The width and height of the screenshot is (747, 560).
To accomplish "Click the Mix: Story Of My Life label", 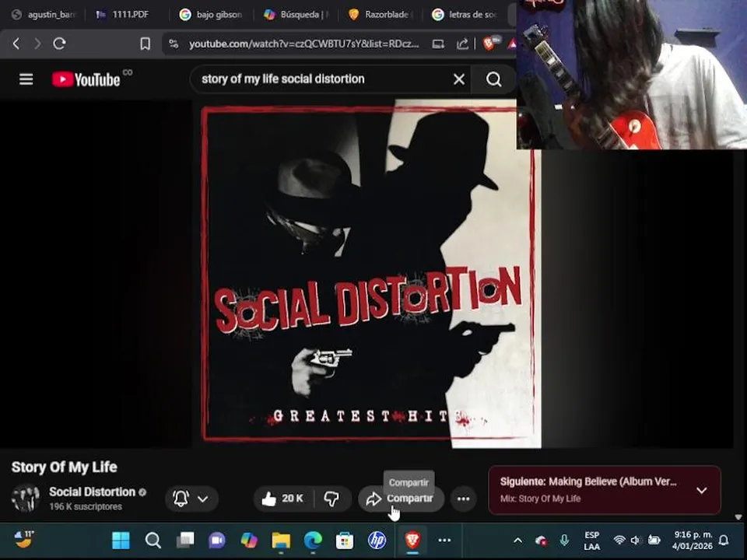I will [540, 499].
